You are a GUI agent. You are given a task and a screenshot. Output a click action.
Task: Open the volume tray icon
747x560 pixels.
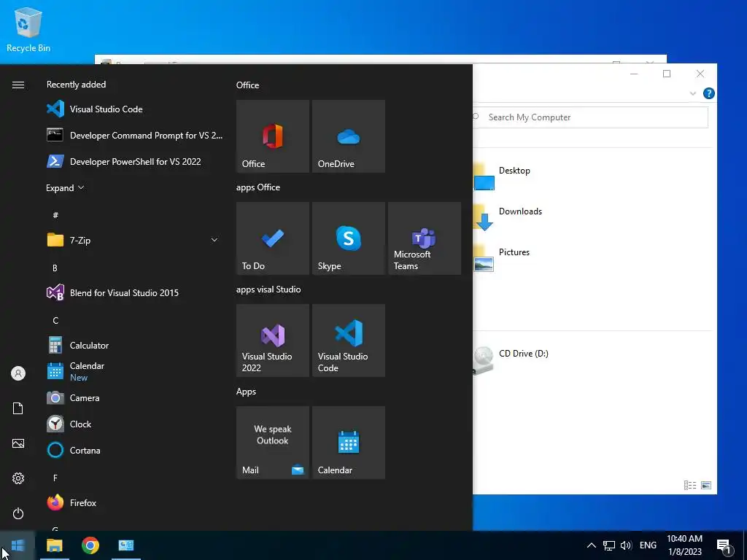tap(626, 545)
